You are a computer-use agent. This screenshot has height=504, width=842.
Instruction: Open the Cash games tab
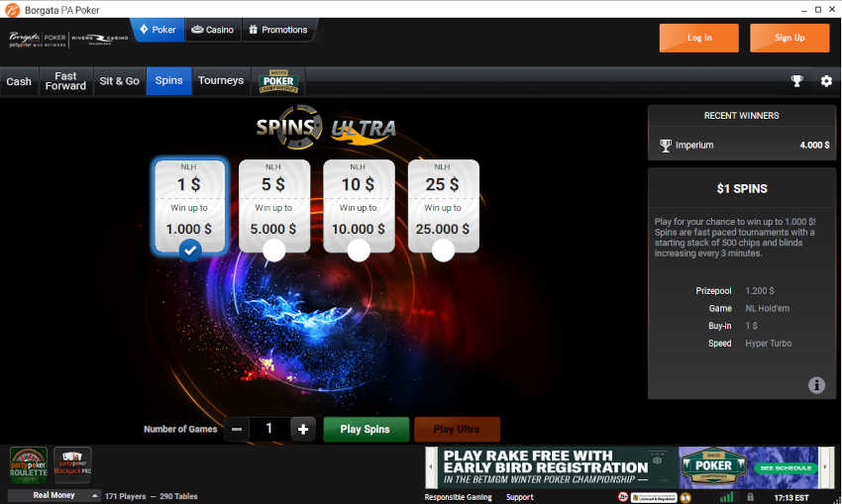point(19,81)
